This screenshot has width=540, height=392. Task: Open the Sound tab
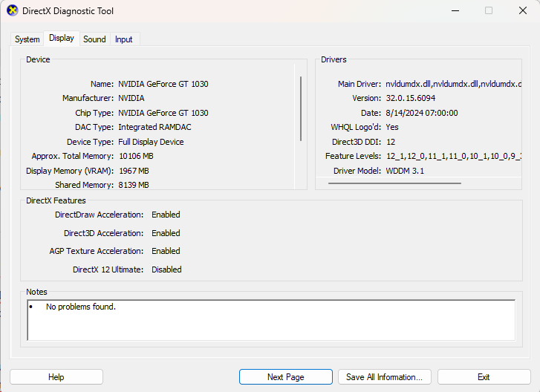click(95, 39)
